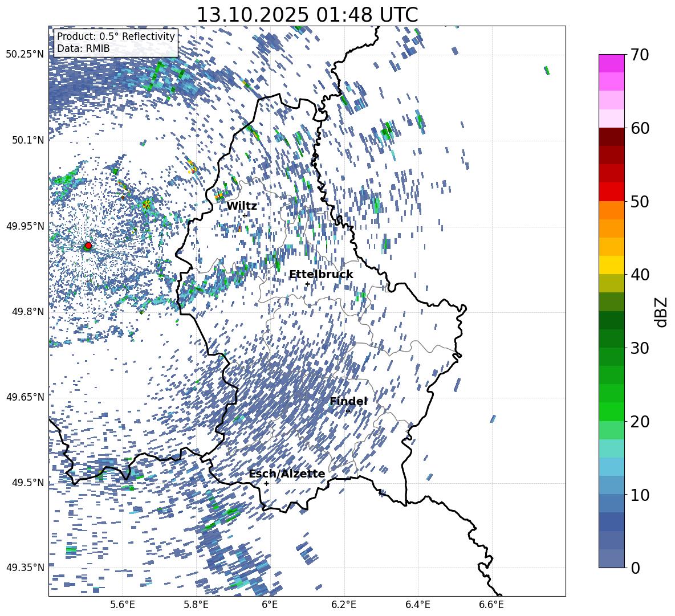675x616 pixels.
Task: Click the Wiltz city label
Action: 242,206
